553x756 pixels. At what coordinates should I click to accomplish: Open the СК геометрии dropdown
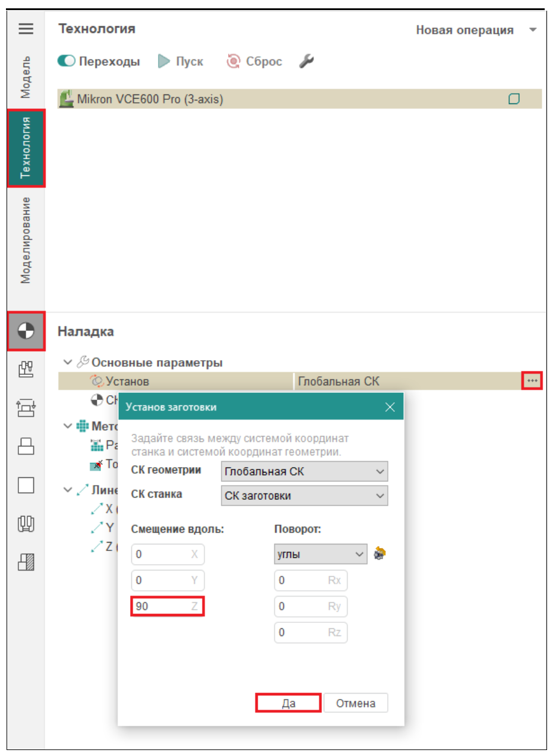point(304,472)
